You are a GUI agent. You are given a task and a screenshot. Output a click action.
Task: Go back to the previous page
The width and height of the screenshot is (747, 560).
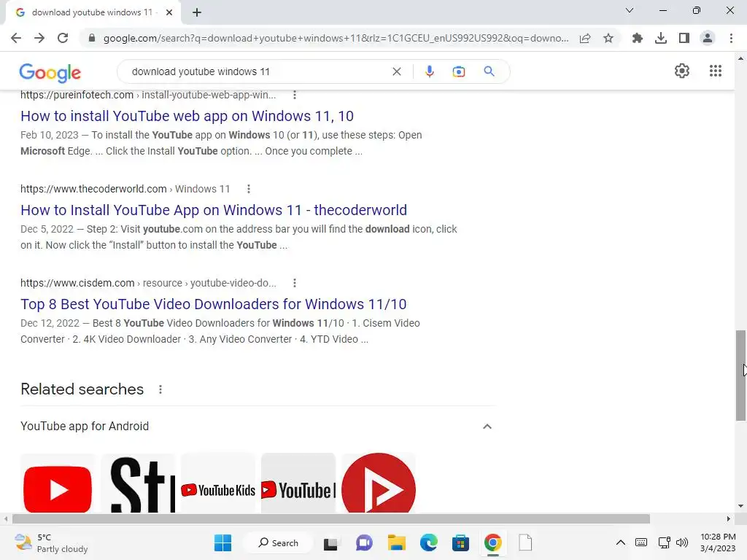coord(16,38)
